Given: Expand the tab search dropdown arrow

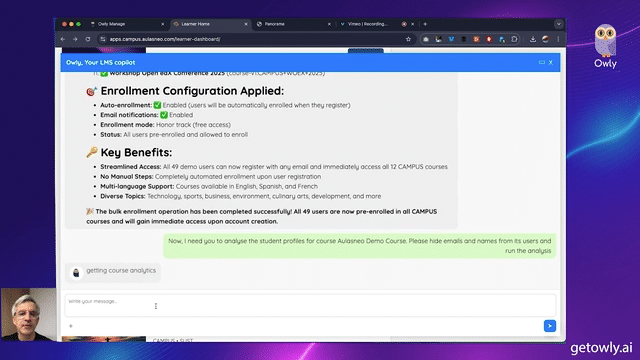Looking at the screenshot, I should 558,24.
